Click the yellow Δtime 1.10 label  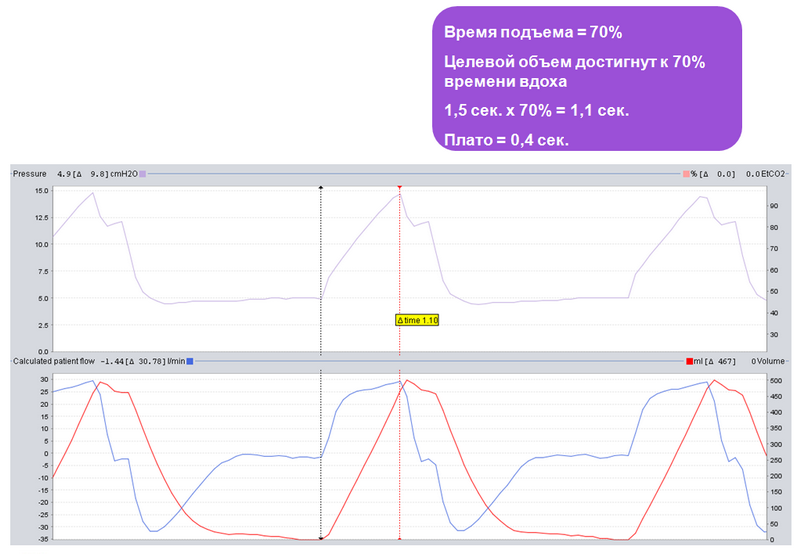click(417, 320)
